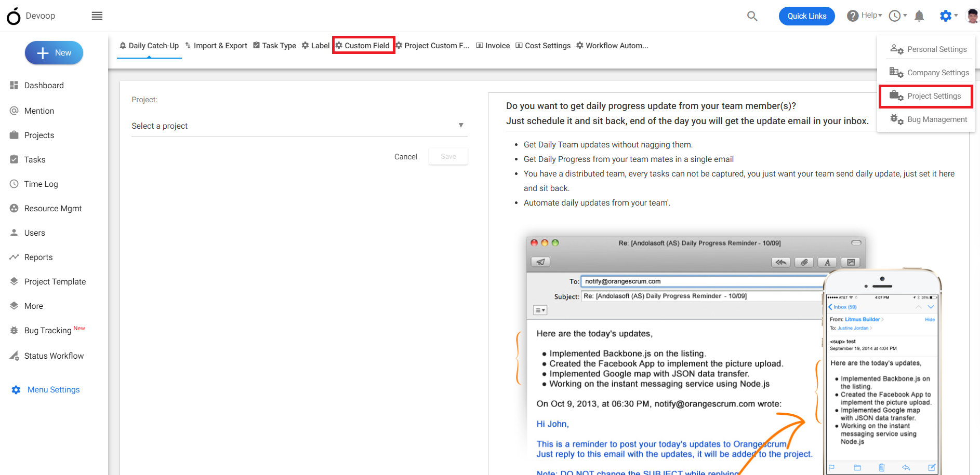Click the Menu Settings gear icon
Viewport: 980px width, 475px height.
(x=16, y=390)
